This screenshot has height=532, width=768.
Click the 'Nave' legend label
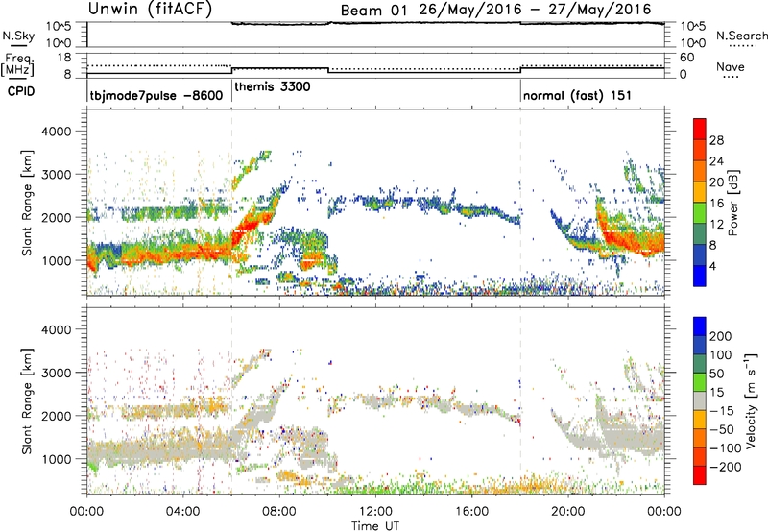tap(730, 67)
